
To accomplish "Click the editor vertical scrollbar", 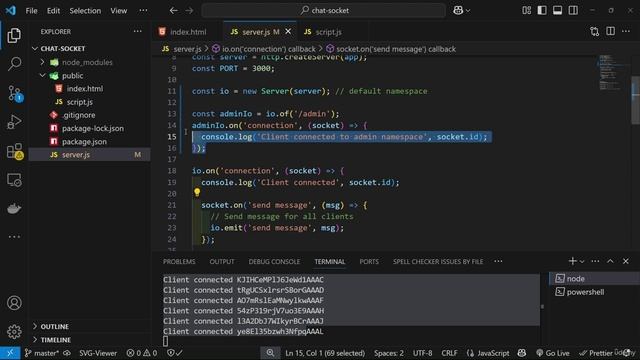I will 636,100.
